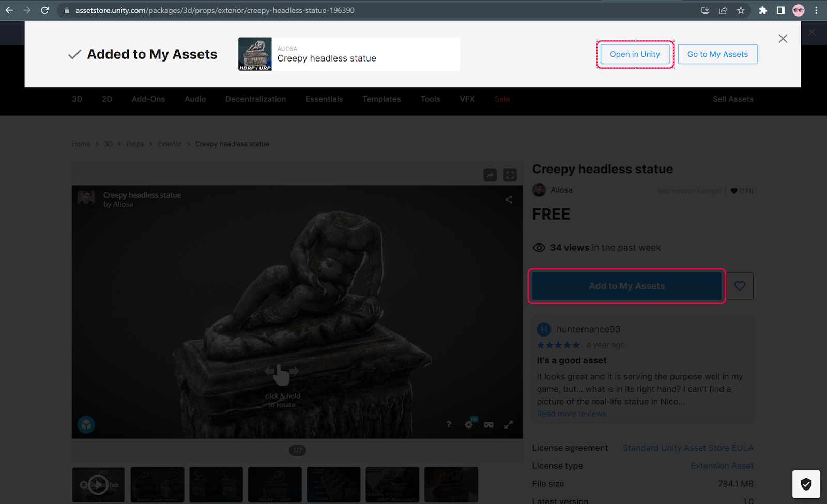Click the shield privacy badge icon
Viewport: 827px width, 504px height.
806,484
